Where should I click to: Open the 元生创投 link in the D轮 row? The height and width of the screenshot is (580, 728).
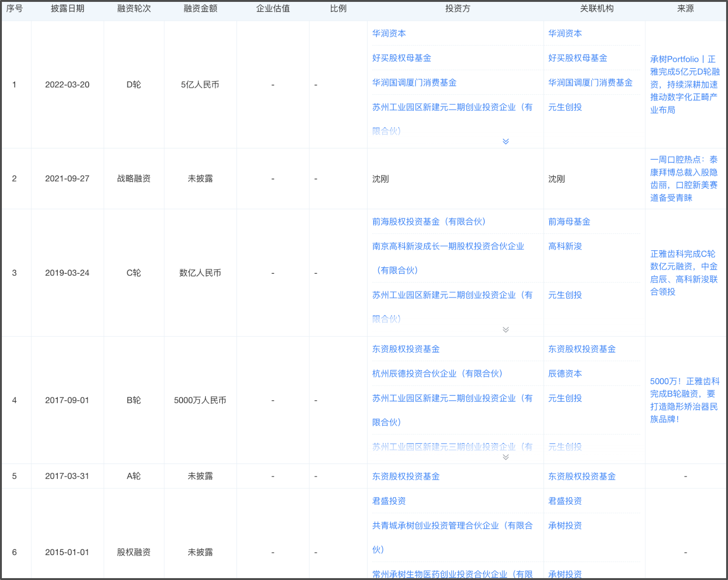pos(565,107)
